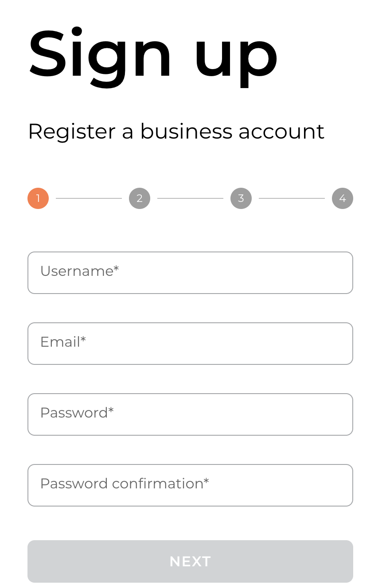Click the word "account" in the subtitle

[x=281, y=132]
